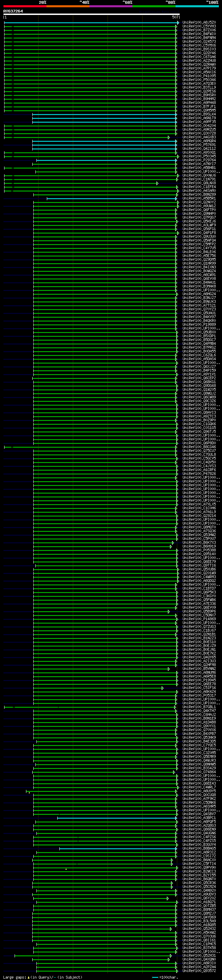Select the UniRef100_Q9M5M5 label

coord(199,110)
